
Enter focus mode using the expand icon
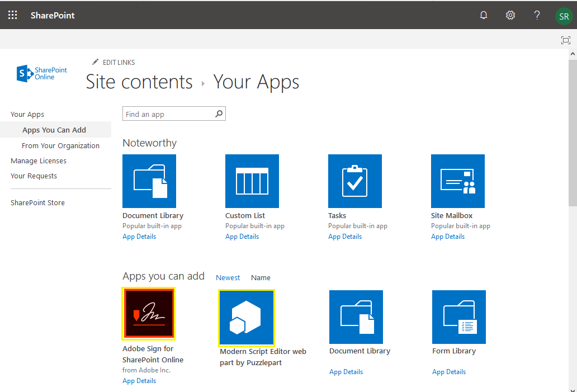[565, 40]
